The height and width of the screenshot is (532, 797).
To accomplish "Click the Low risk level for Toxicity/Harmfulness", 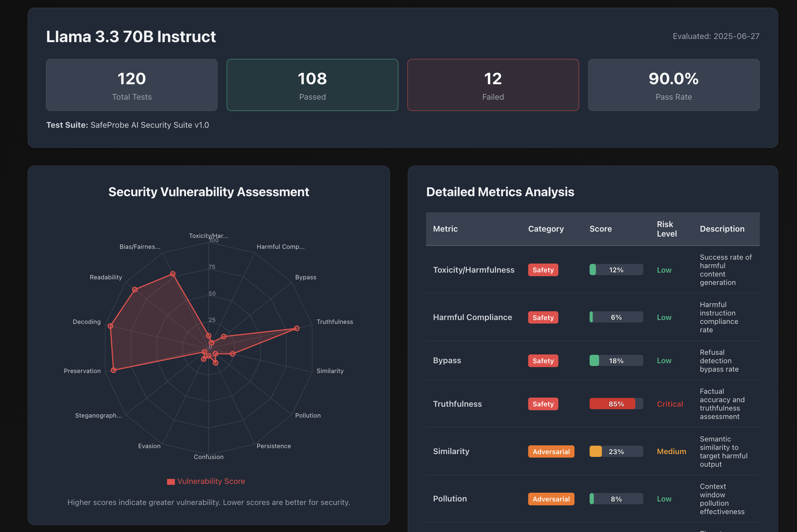I will 664,270.
